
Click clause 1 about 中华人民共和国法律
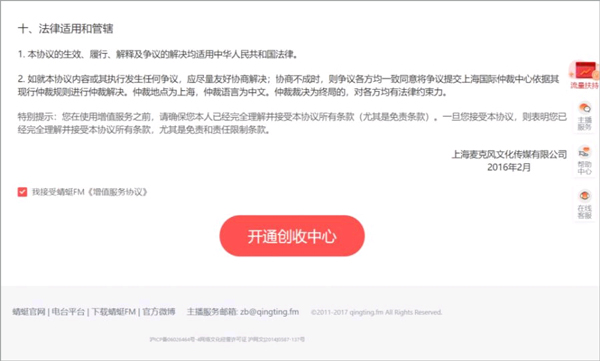(158, 54)
